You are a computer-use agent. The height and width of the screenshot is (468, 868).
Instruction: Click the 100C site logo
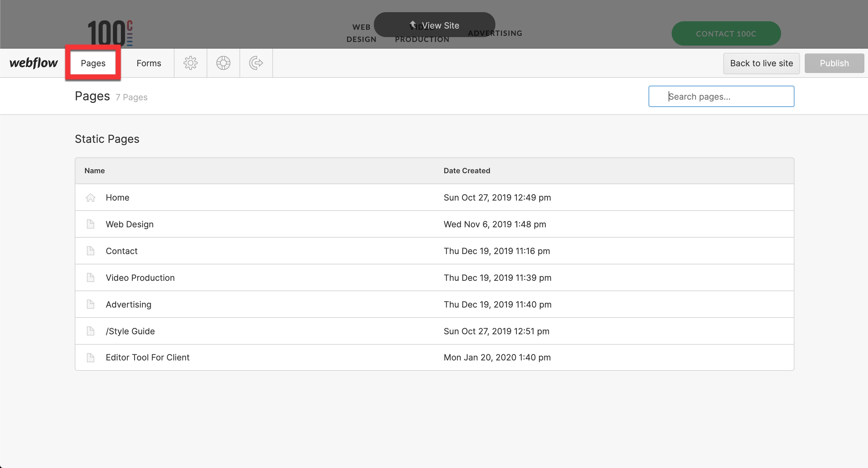click(x=110, y=33)
